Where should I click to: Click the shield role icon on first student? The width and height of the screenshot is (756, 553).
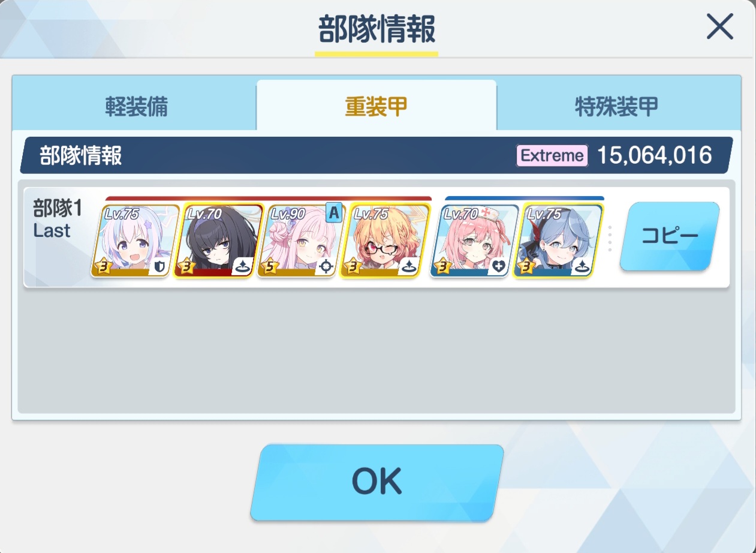(x=159, y=268)
